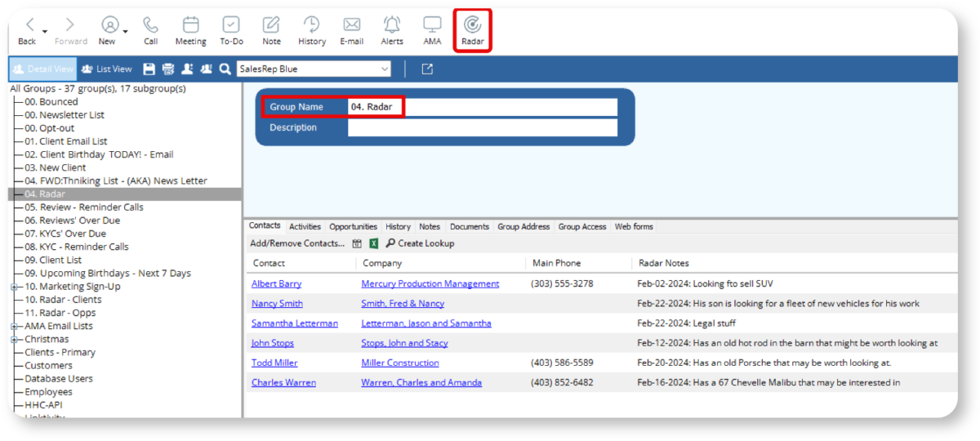Open the History toolbar icon

311,25
